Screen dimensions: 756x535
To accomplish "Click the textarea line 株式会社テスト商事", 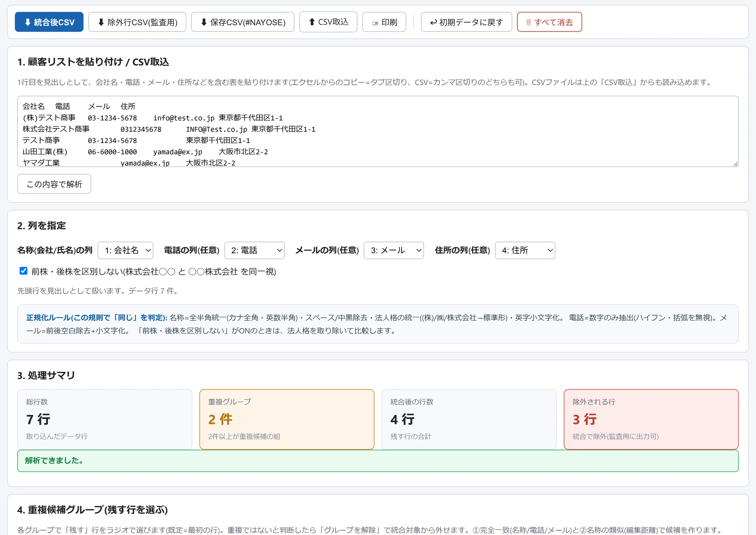I will pos(169,129).
